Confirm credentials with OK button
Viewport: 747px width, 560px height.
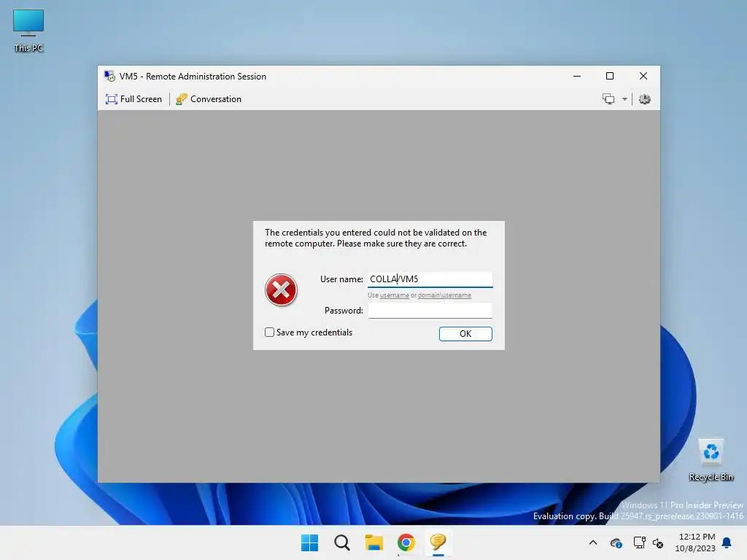pos(465,334)
